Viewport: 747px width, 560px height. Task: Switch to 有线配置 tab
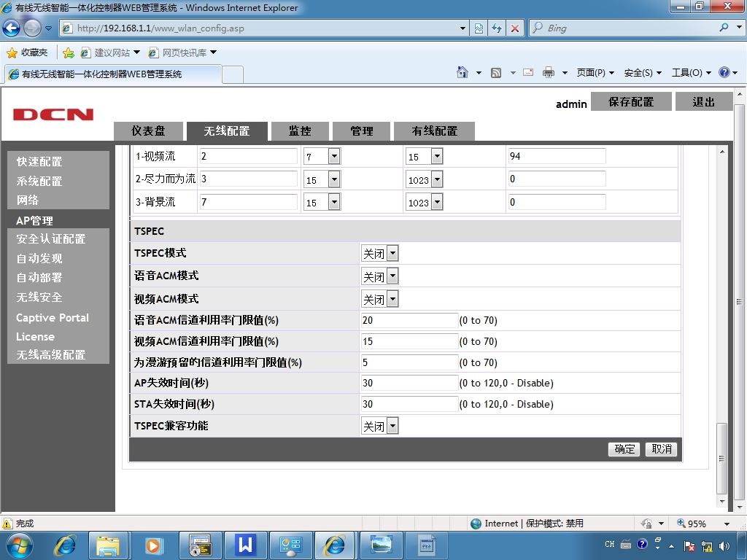(x=435, y=131)
